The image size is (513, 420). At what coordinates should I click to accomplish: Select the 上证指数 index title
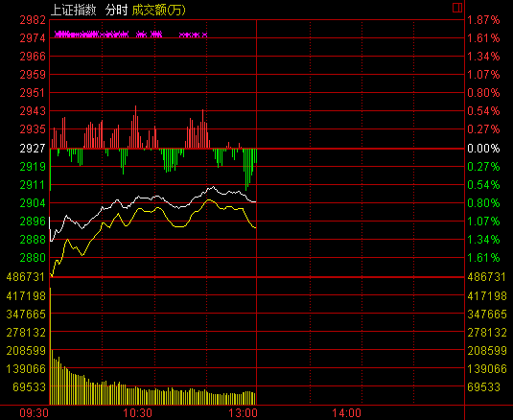[74, 11]
